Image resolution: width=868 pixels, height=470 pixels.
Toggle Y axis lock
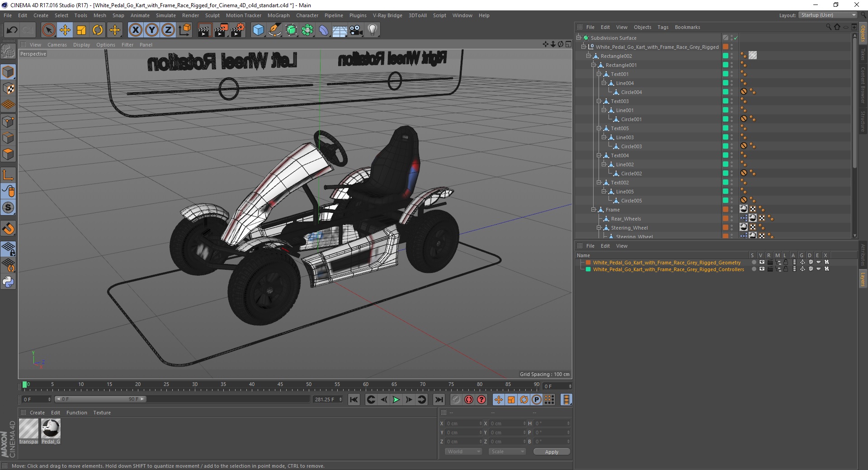pyautogui.click(x=152, y=30)
